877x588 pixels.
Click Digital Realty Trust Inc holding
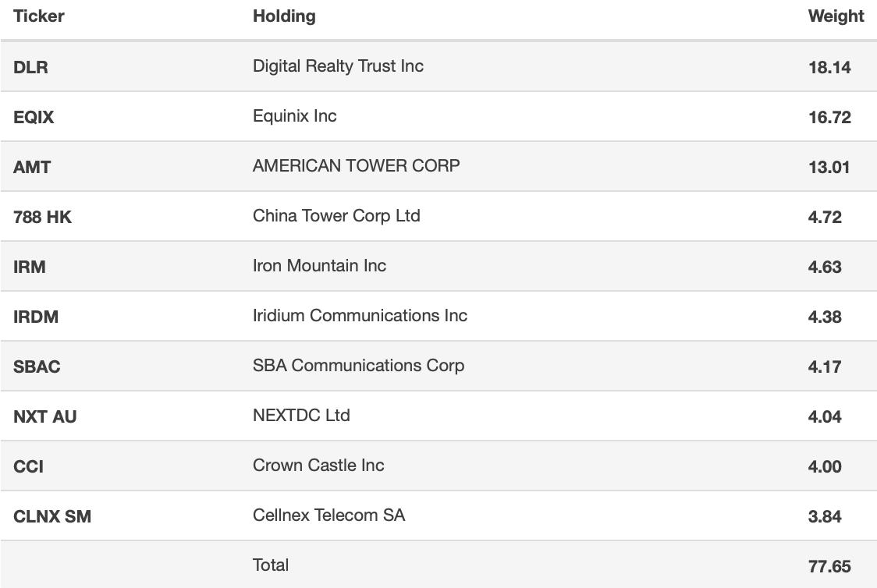point(339,66)
